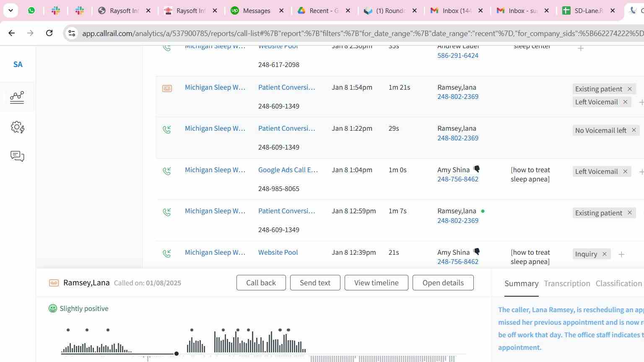Click the audio waveform playhead handle
Viewport: 644px width, 362px height.
click(177, 354)
